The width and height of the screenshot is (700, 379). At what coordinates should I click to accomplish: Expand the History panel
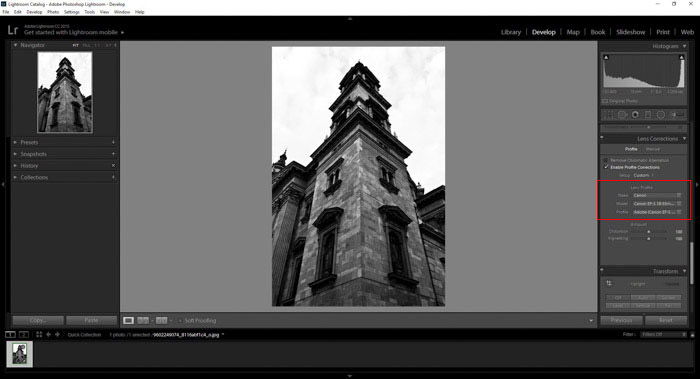[x=15, y=165]
